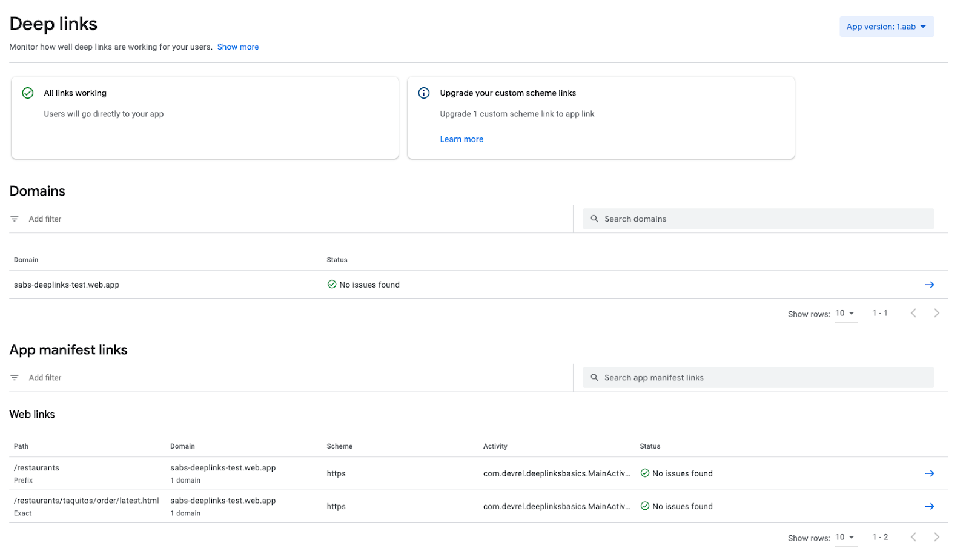Open Show rows dropdown for the Domains table
The height and width of the screenshot is (560, 969).
845,313
